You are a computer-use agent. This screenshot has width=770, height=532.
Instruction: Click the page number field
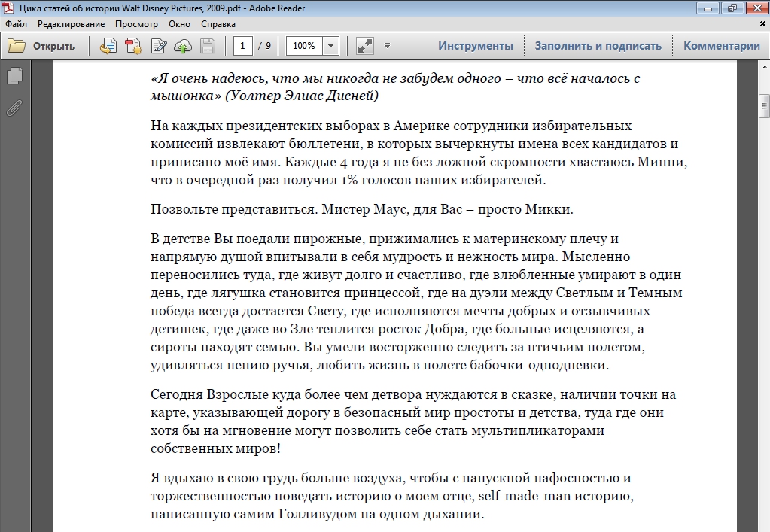[242, 46]
